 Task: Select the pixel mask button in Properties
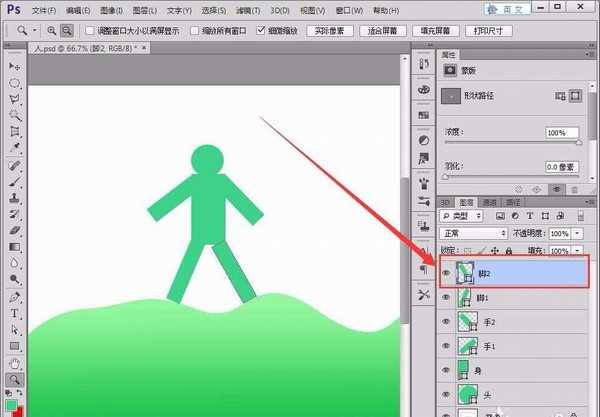pyautogui.click(x=560, y=96)
